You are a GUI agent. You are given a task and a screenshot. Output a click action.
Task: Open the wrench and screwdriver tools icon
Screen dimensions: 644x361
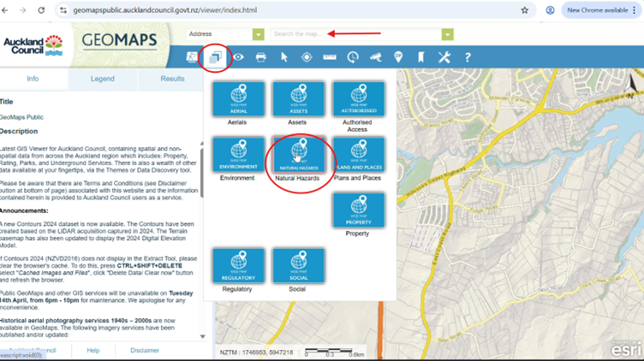click(444, 57)
